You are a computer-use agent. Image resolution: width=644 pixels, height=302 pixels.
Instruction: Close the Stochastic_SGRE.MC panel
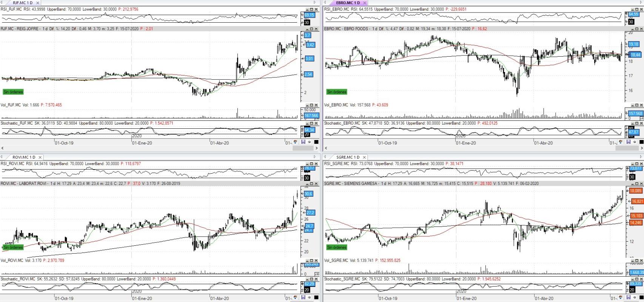pos(641,279)
